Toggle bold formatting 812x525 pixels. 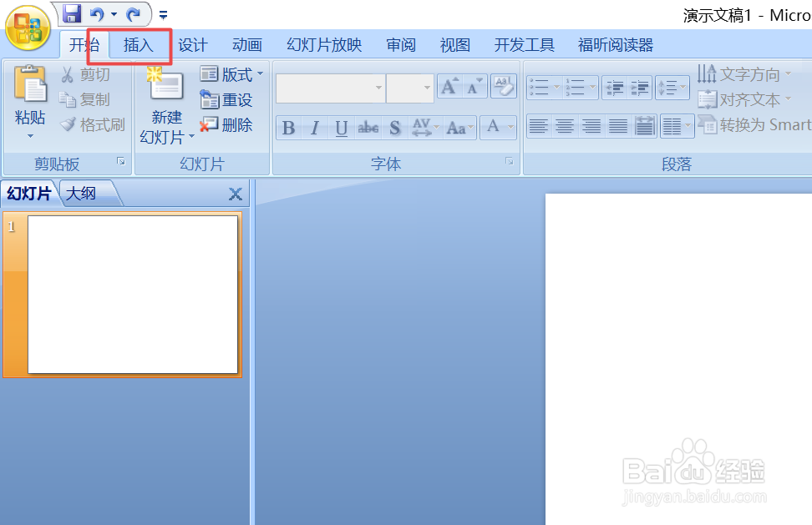pyautogui.click(x=288, y=127)
